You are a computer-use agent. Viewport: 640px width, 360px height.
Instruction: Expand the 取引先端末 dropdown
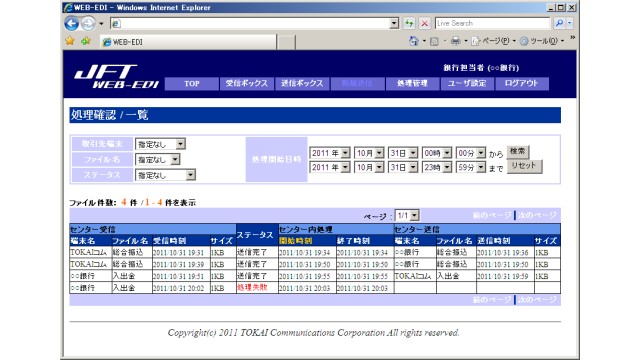pos(160,144)
